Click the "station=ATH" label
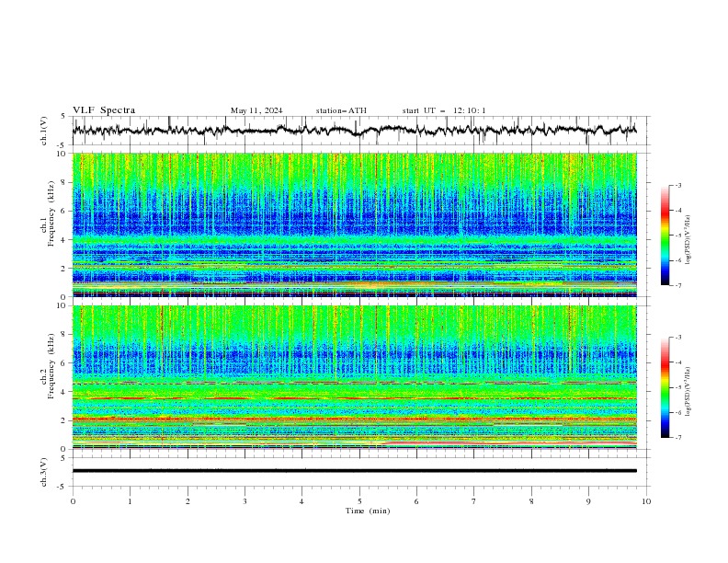The width and height of the screenshot is (728, 563). [341, 110]
